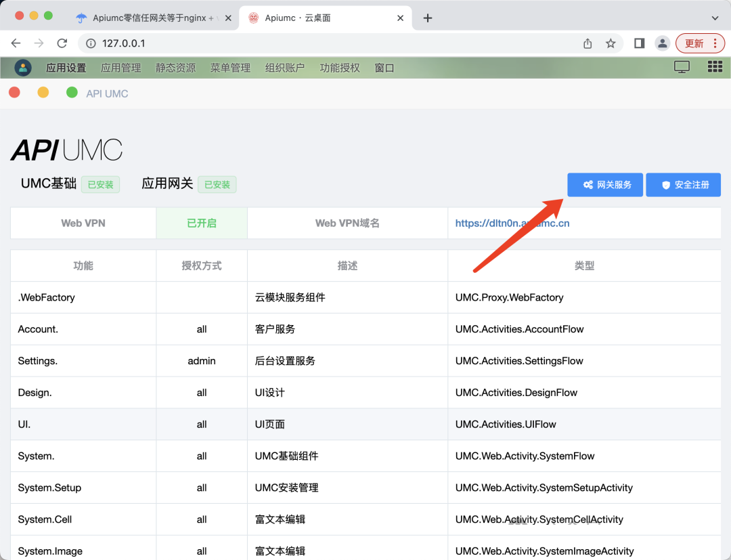Open the apps grid icon
This screenshot has height=560, width=731.
[x=715, y=66]
